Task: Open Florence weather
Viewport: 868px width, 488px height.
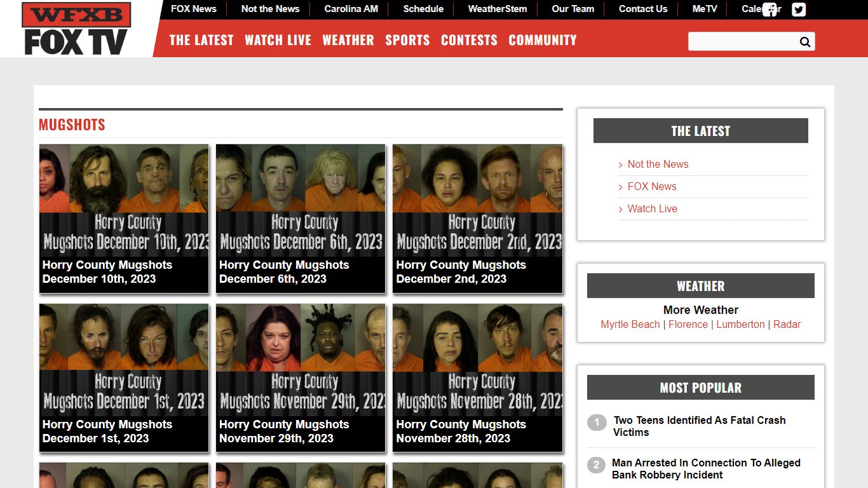Action: click(x=688, y=324)
